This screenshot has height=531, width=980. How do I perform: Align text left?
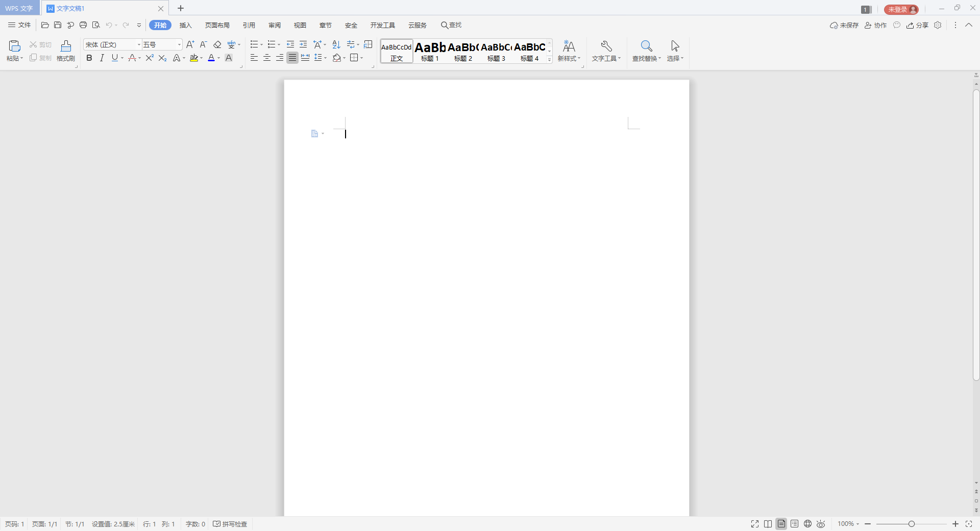(x=254, y=58)
